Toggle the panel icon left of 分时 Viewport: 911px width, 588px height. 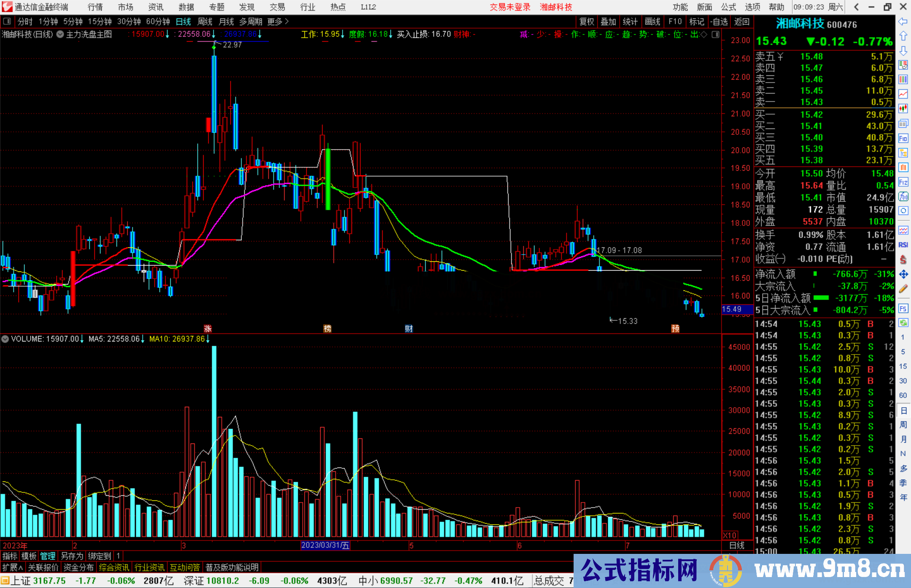pos(7,21)
